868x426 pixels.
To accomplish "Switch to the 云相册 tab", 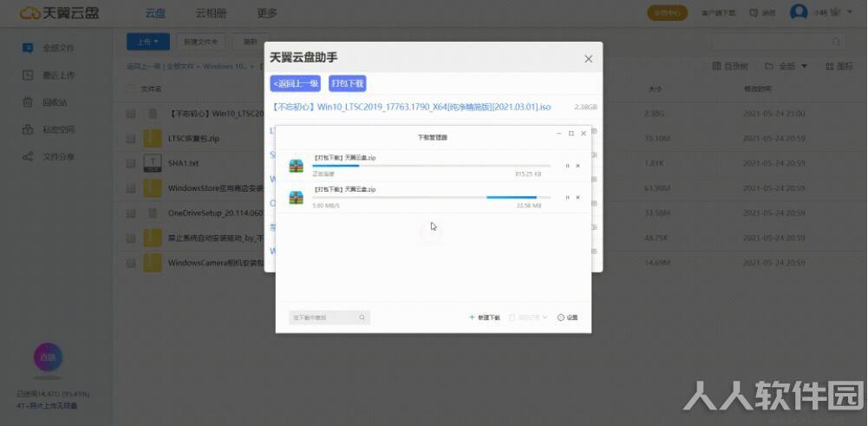I will [x=211, y=13].
